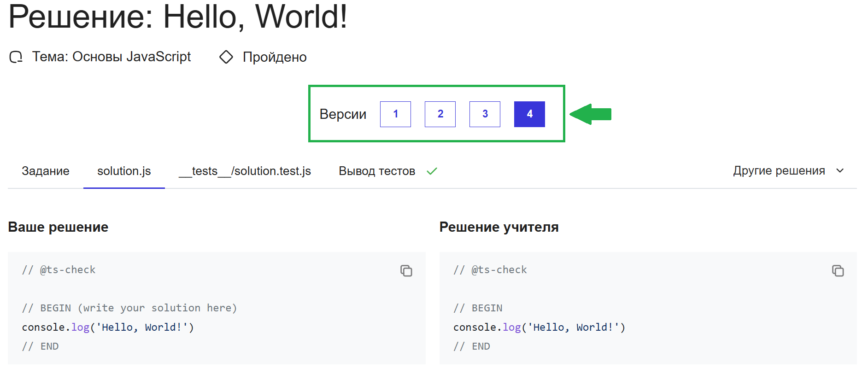Follow the Тема: Основы JavaScript link
The image size is (868, 386).
click(x=111, y=57)
